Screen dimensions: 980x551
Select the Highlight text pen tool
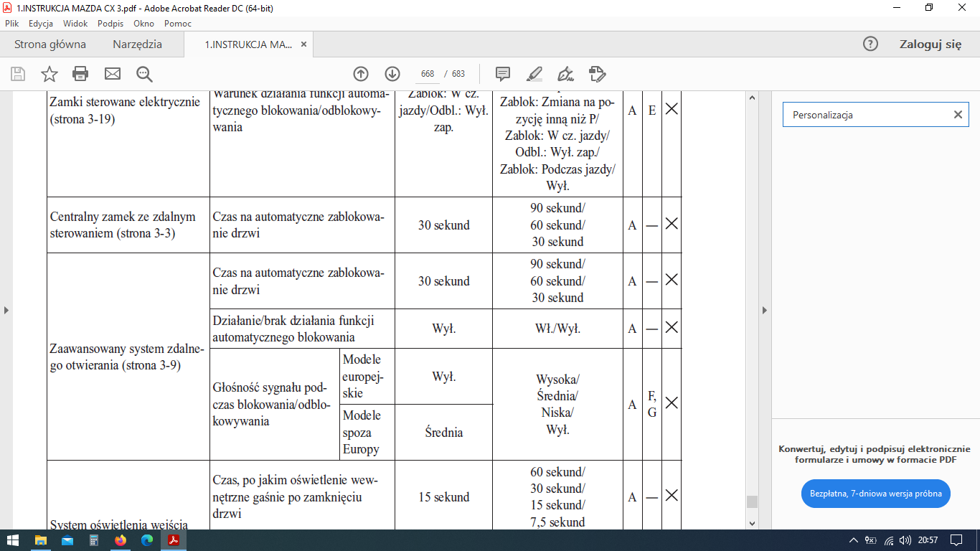[534, 74]
